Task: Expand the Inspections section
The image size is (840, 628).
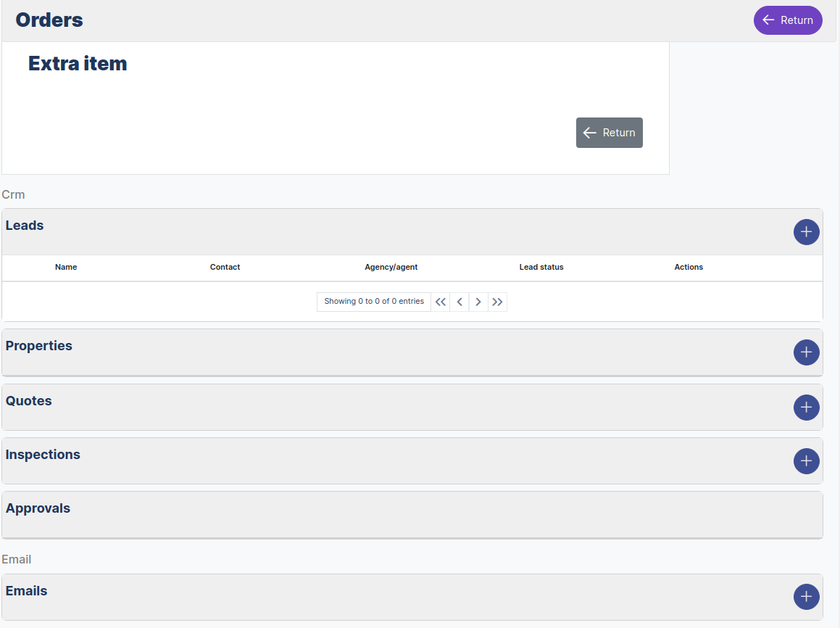Action: tap(42, 455)
